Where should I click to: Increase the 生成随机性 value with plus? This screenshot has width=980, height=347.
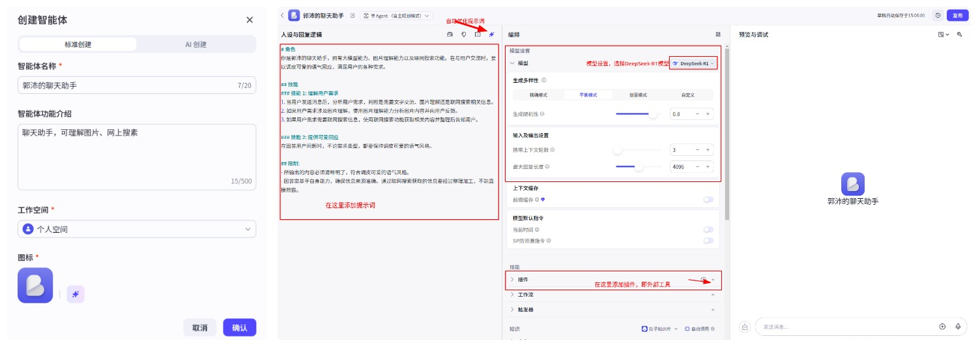(x=708, y=113)
